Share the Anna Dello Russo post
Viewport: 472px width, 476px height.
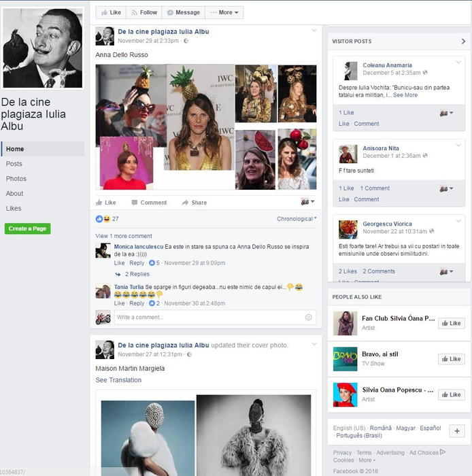pos(195,203)
